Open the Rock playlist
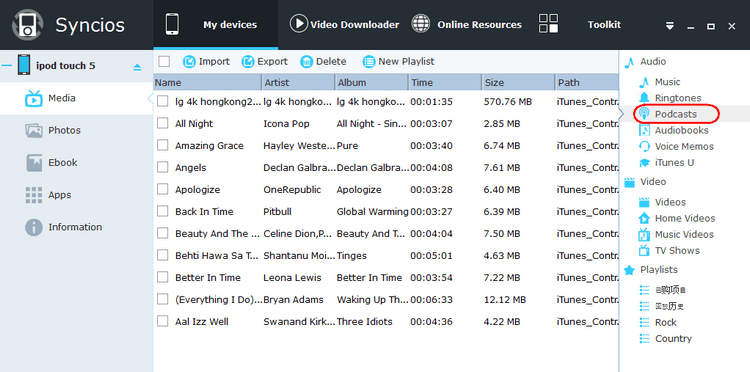 pos(666,323)
